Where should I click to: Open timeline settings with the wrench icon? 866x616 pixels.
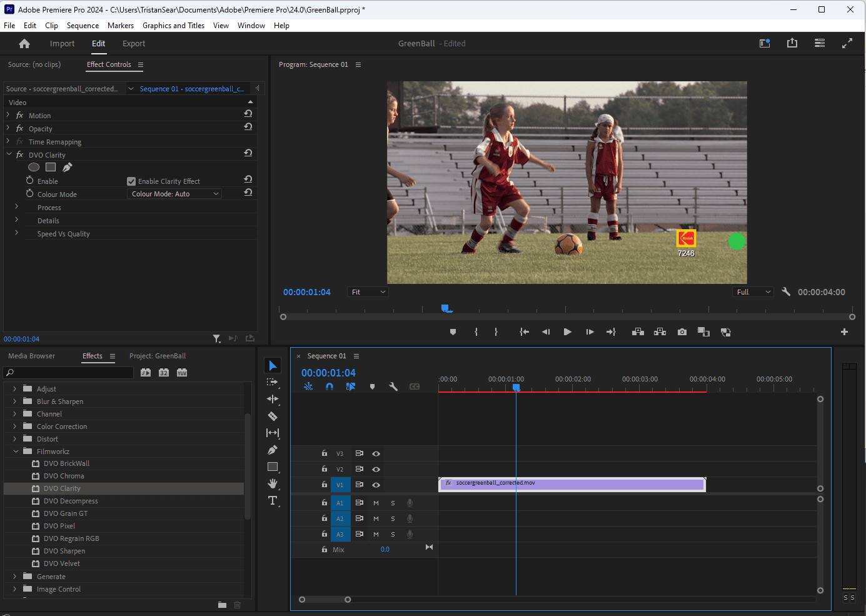click(393, 386)
